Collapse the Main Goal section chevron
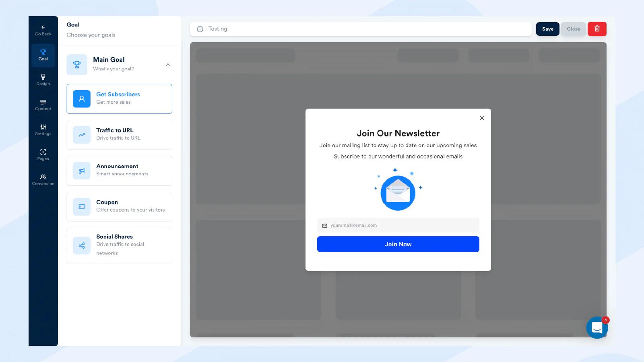The width and height of the screenshot is (644, 362). coord(168,65)
